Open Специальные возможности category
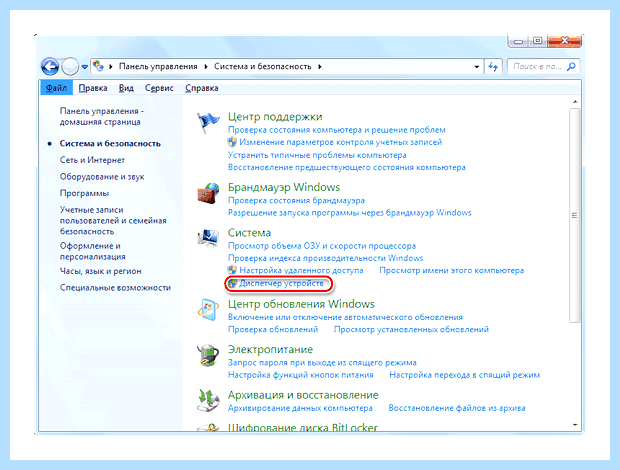The width and height of the screenshot is (620, 470). point(115,288)
